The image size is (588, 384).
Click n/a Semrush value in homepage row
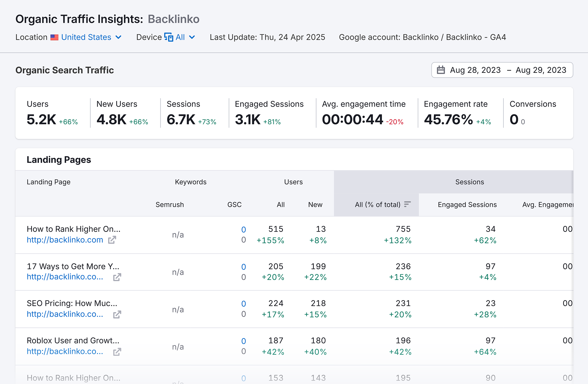point(178,235)
